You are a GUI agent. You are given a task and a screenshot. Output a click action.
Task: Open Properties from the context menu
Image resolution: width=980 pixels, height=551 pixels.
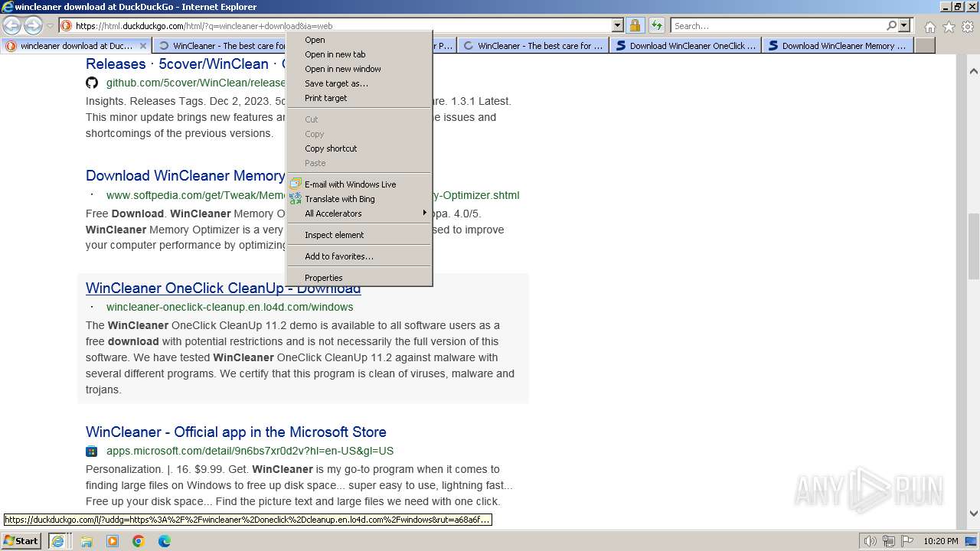pos(359,278)
